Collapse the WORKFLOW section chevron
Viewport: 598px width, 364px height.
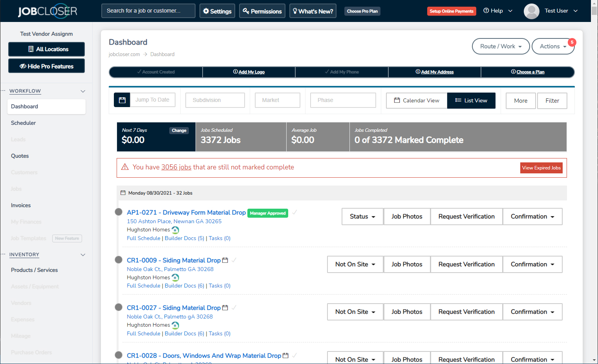83,91
